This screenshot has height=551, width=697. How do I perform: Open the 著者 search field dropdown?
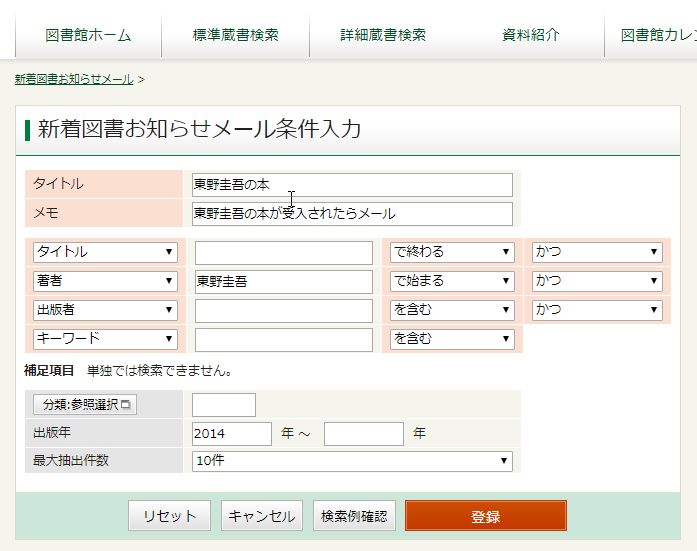click(x=105, y=281)
